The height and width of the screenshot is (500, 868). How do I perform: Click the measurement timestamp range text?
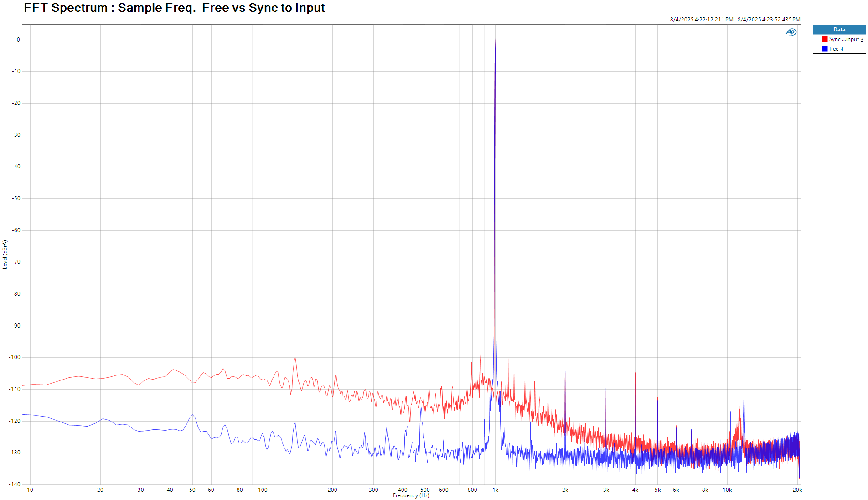(735, 20)
